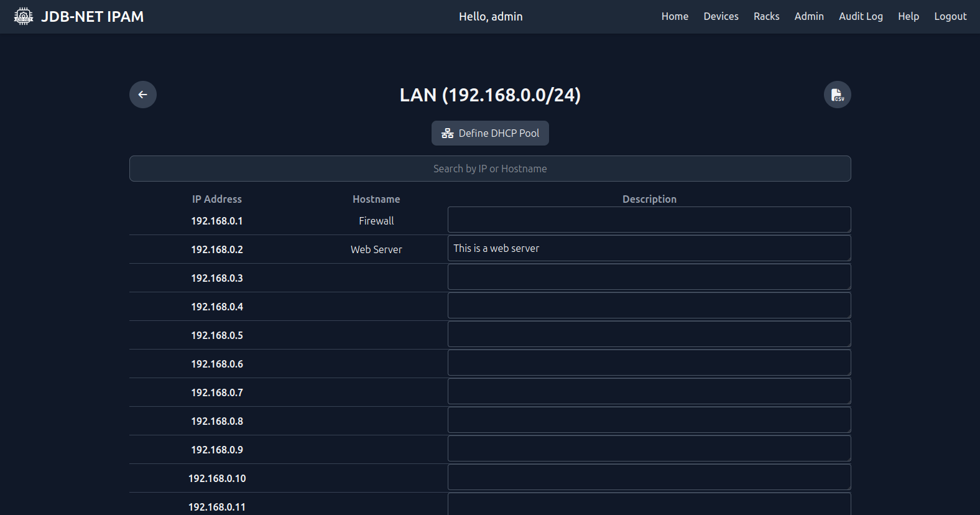Select the 192.168.0.2 IP address entry
Viewport: 980px width, 515px height.
point(217,249)
